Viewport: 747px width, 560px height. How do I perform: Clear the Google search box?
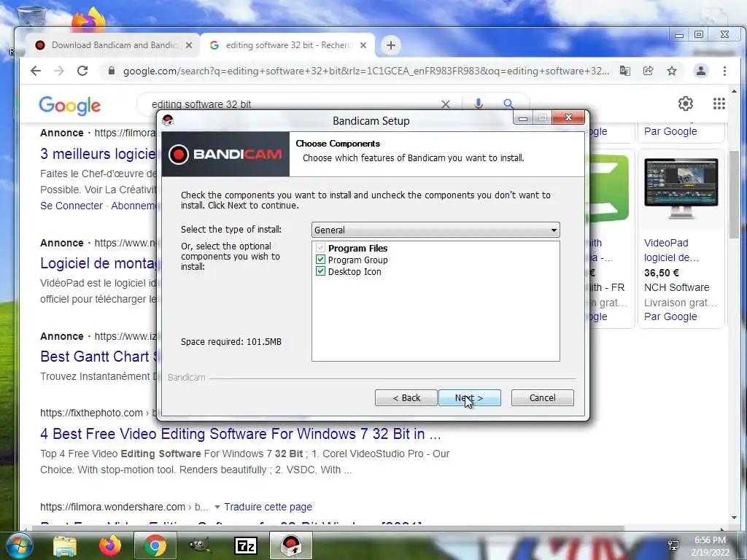[x=446, y=104]
